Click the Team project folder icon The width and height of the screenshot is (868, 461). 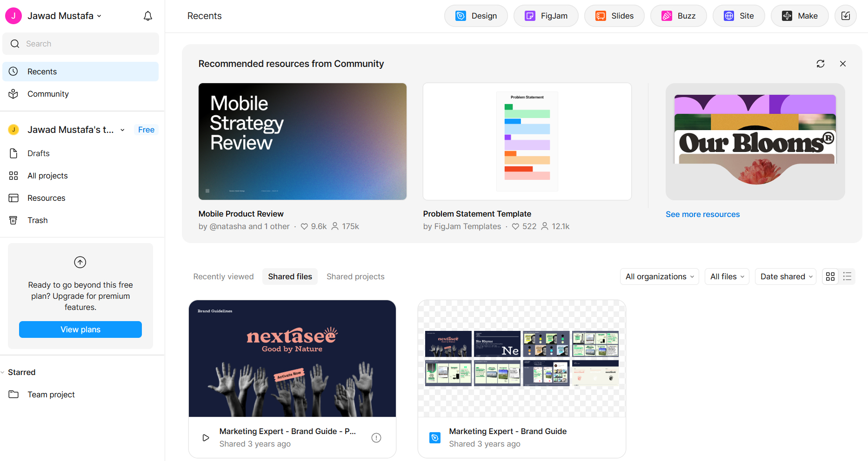pos(13,395)
